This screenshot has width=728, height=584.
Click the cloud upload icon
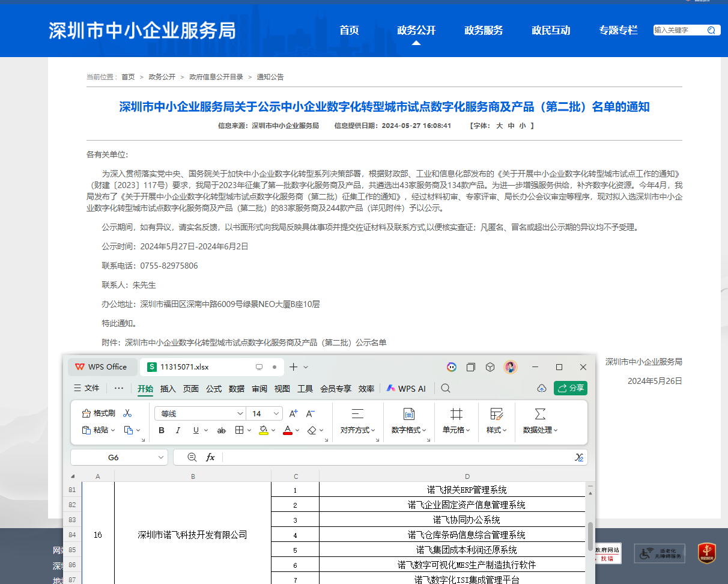click(541, 388)
